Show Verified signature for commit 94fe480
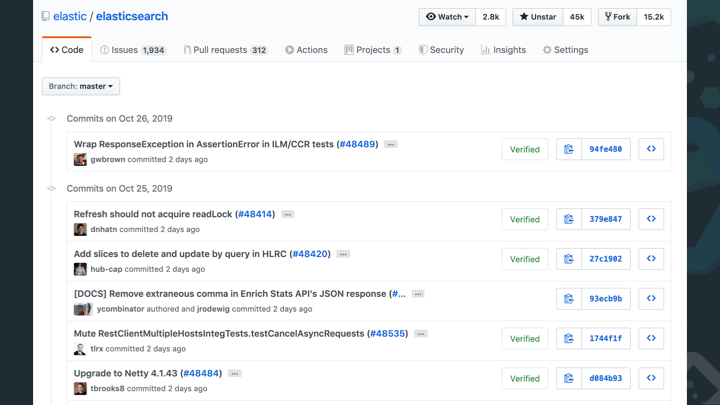This screenshot has height=405, width=720. [x=525, y=149]
